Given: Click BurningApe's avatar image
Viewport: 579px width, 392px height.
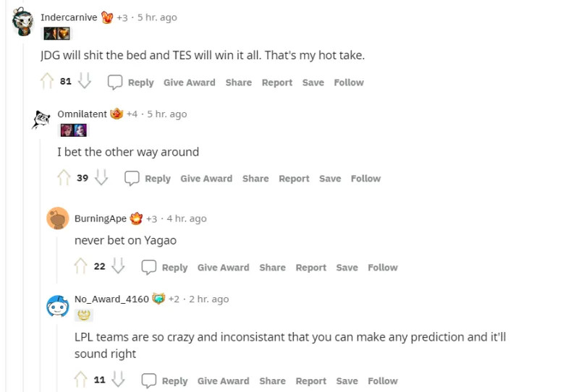Looking at the screenshot, I should coord(58,218).
